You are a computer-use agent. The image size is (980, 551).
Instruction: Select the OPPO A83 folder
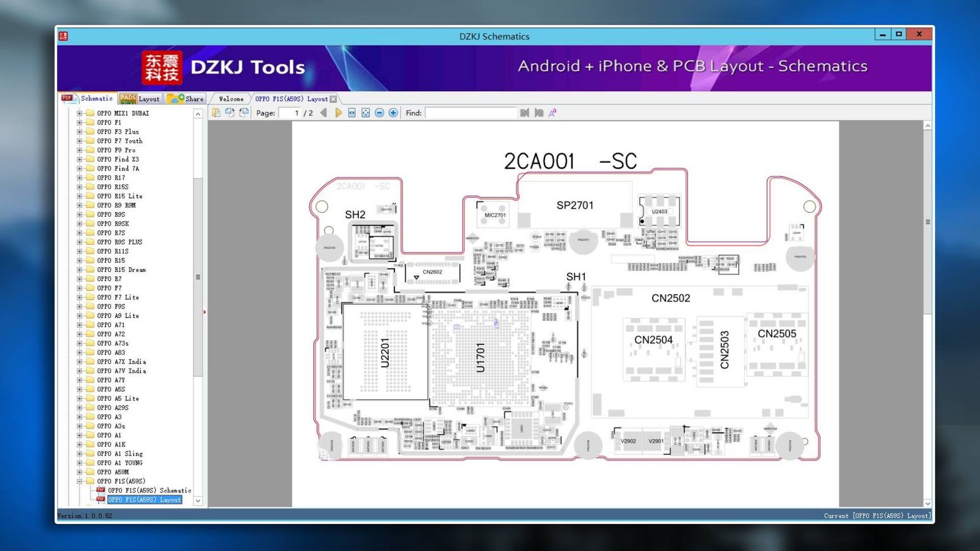click(111, 353)
